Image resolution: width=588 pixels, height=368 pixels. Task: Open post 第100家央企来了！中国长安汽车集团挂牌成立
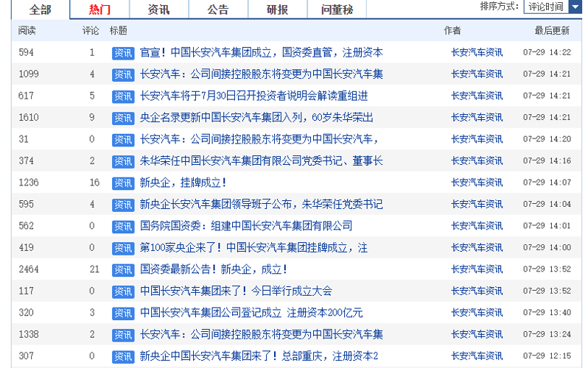coord(253,248)
